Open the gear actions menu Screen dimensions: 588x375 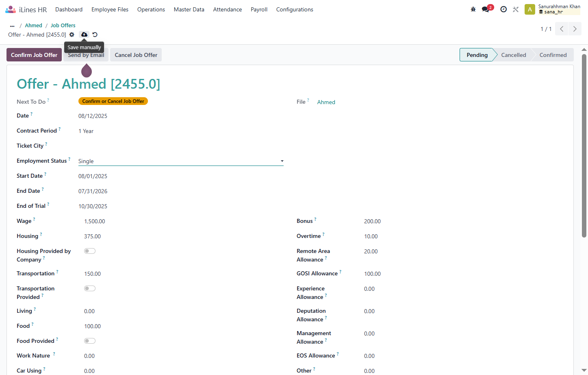tap(72, 35)
